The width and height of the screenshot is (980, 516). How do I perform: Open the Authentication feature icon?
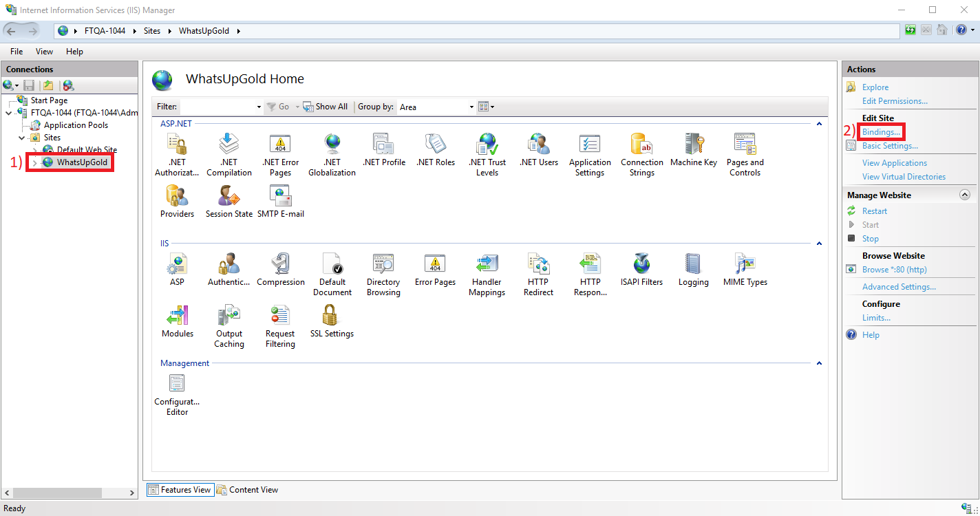(x=229, y=270)
